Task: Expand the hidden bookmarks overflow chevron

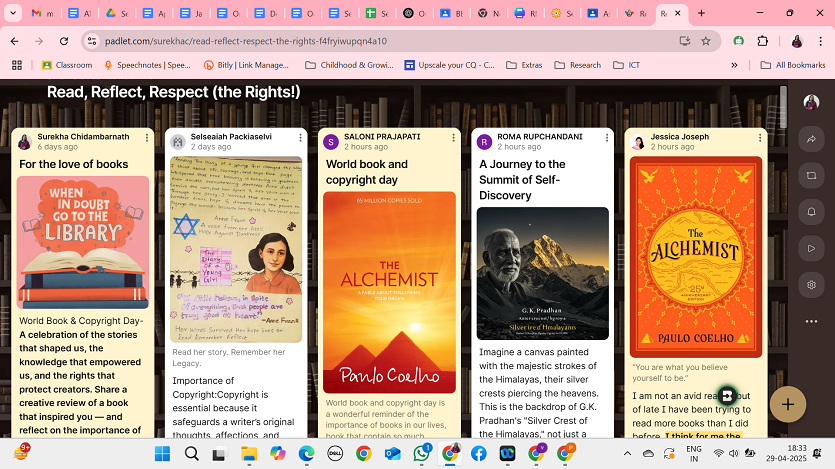Action: [735, 65]
